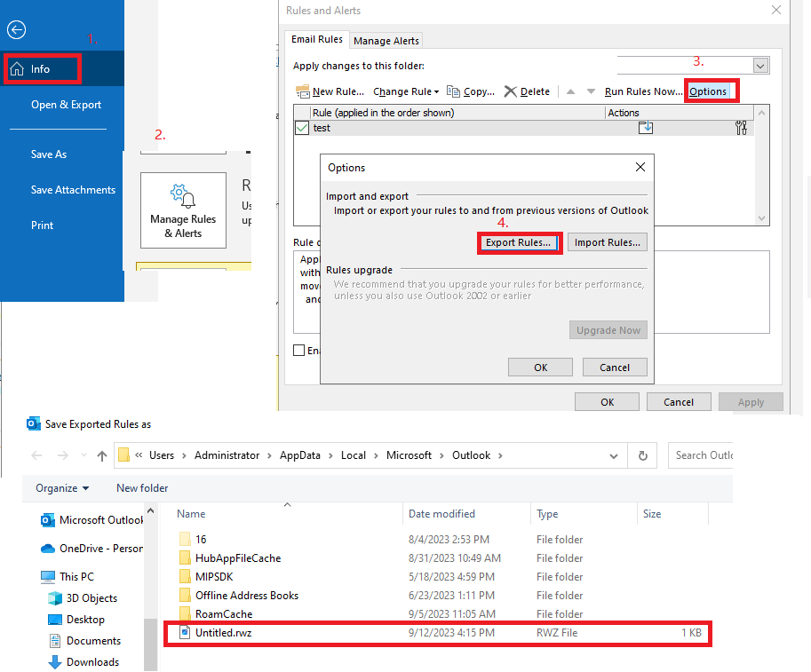Viewport: 811px width, 672px height.
Task: Open the Apply changes to this folder dropdown
Action: click(x=759, y=67)
